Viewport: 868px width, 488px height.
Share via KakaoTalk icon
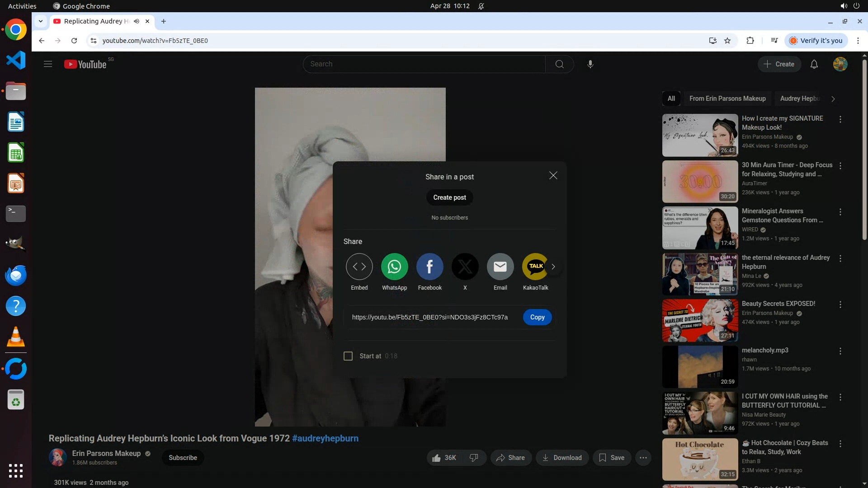(x=535, y=267)
